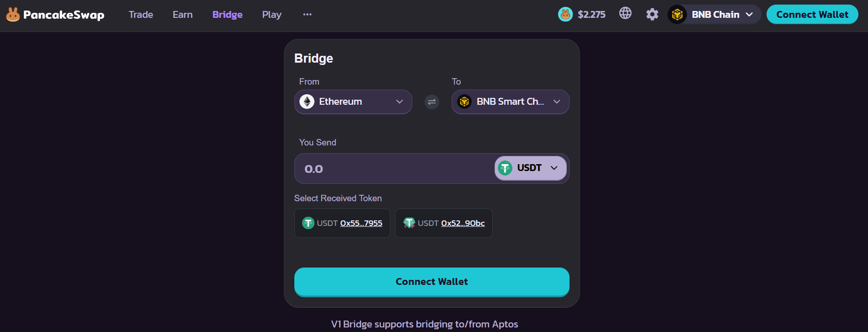Open the three-dots more menu
This screenshot has width=868, height=332.
307,15
